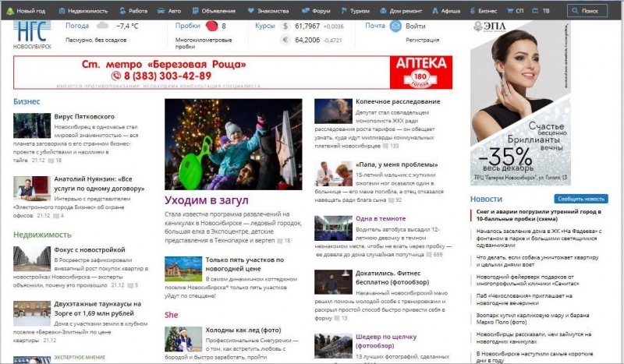Open the Уходим в загул headline
Viewport: 624px width, 364px height.
[206, 200]
